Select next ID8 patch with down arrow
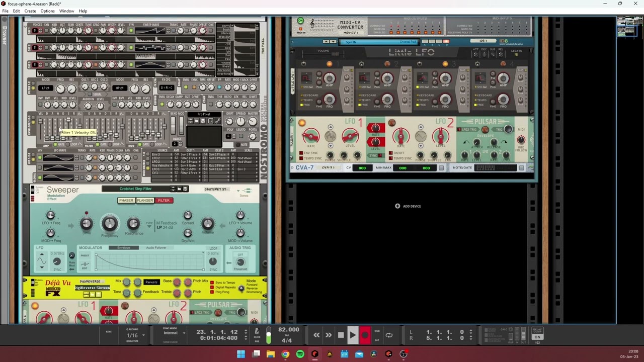Viewport: 644px width, 362px height. coord(333,42)
